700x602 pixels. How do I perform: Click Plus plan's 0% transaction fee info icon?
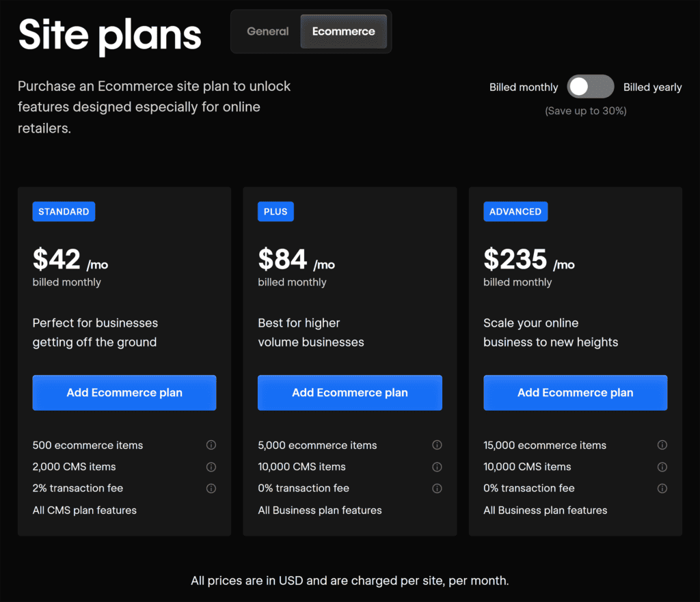(437, 489)
